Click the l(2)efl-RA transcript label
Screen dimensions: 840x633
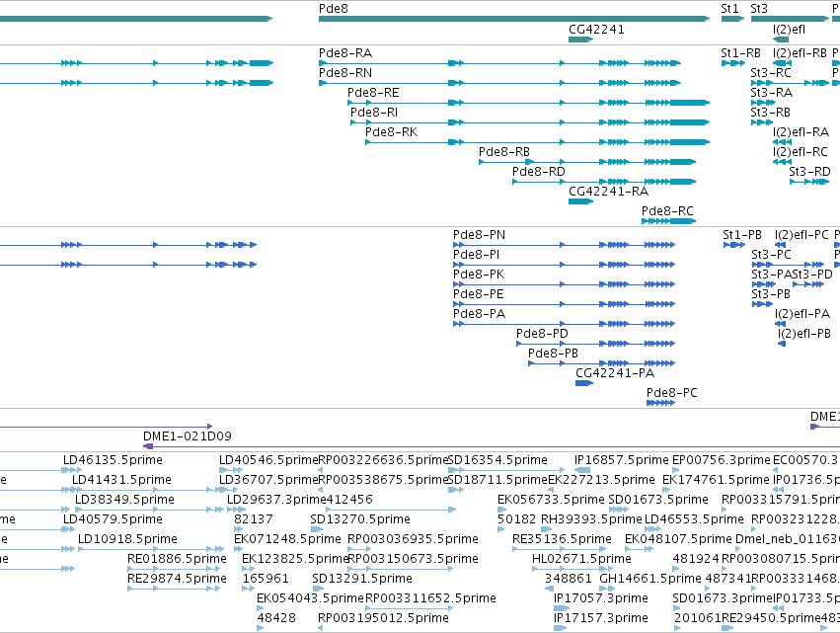[801, 132]
